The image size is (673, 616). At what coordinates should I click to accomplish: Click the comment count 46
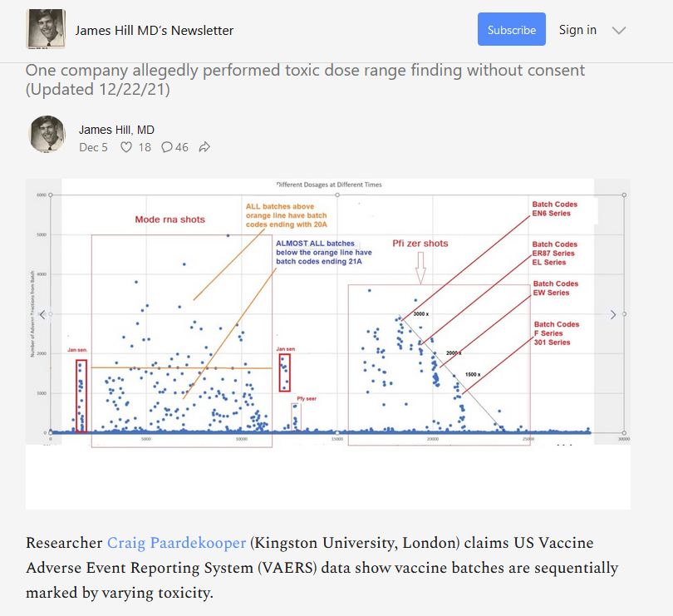182,147
